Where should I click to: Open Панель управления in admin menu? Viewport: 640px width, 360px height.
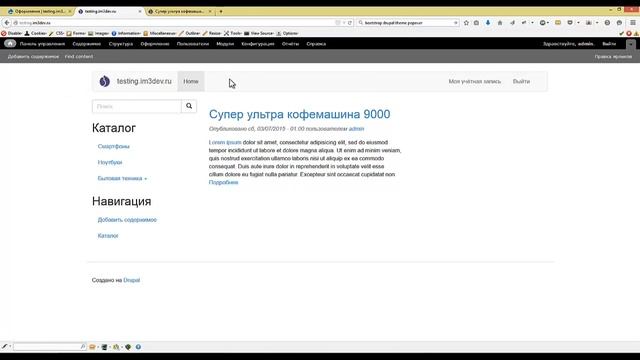pos(42,44)
